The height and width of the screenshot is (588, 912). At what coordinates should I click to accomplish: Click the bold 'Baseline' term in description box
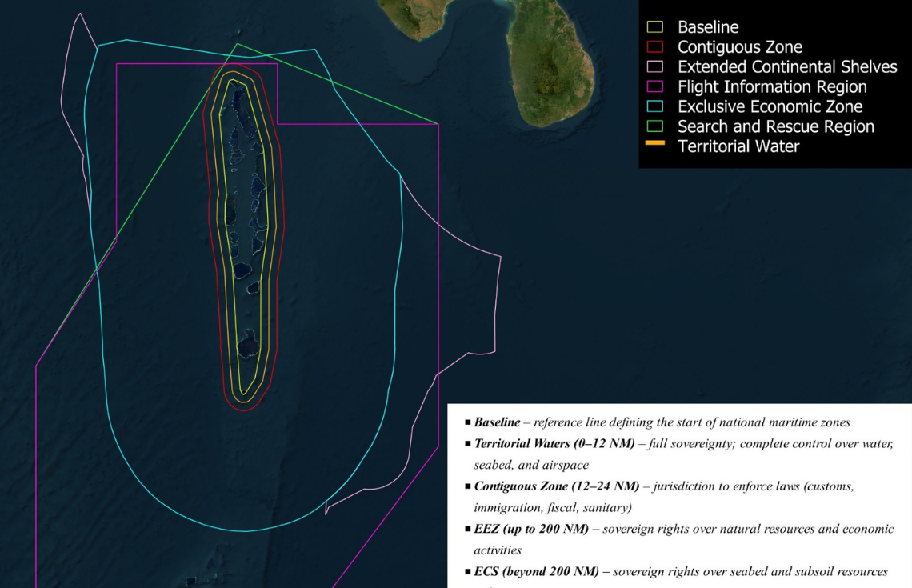(497, 422)
